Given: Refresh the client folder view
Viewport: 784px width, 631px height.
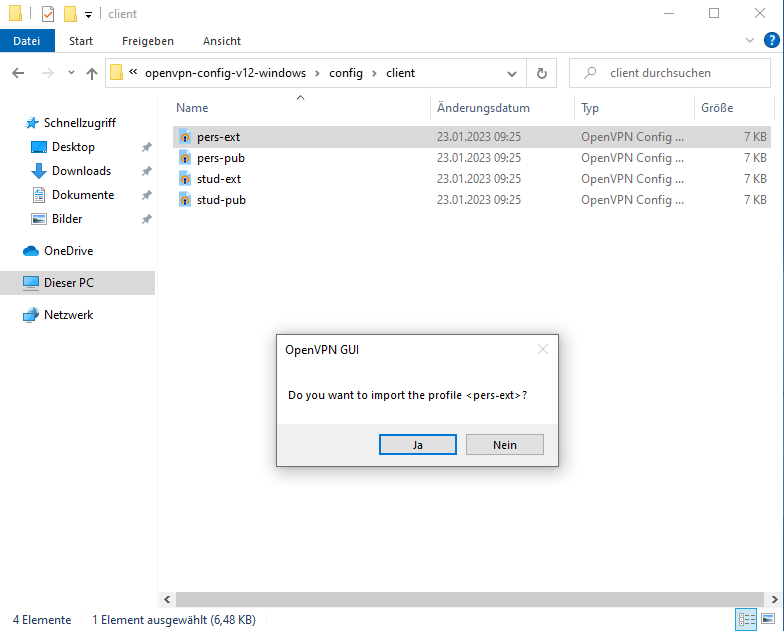Looking at the screenshot, I should pos(542,74).
